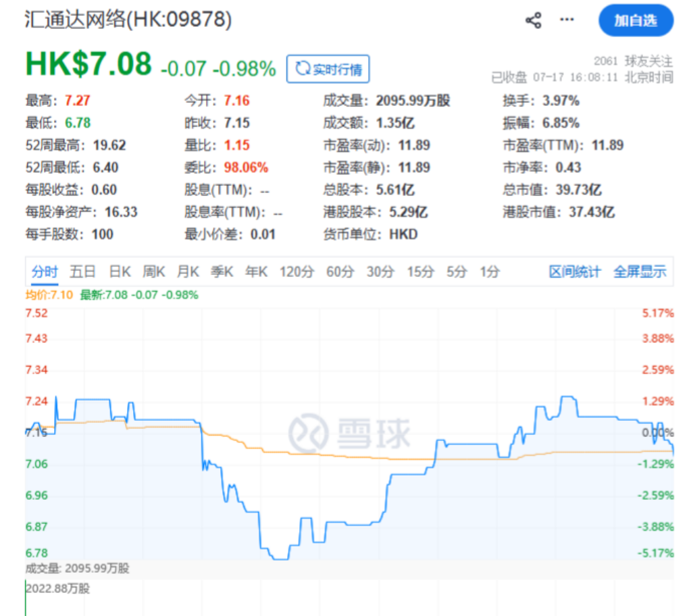The image size is (689, 616).
Task: Click the share icon
Action: (x=534, y=20)
